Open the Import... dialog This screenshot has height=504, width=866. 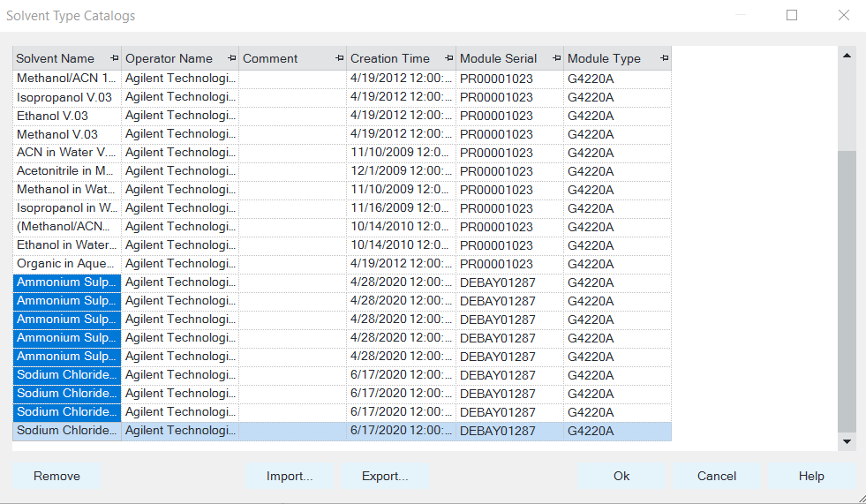pyautogui.click(x=290, y=476)
